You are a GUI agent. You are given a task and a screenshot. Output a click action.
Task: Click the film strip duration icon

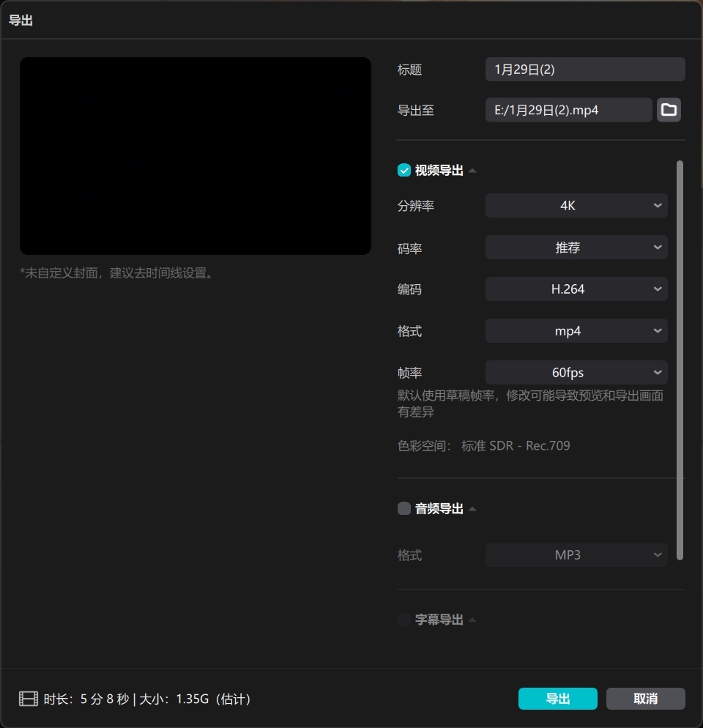coord(29,698)
